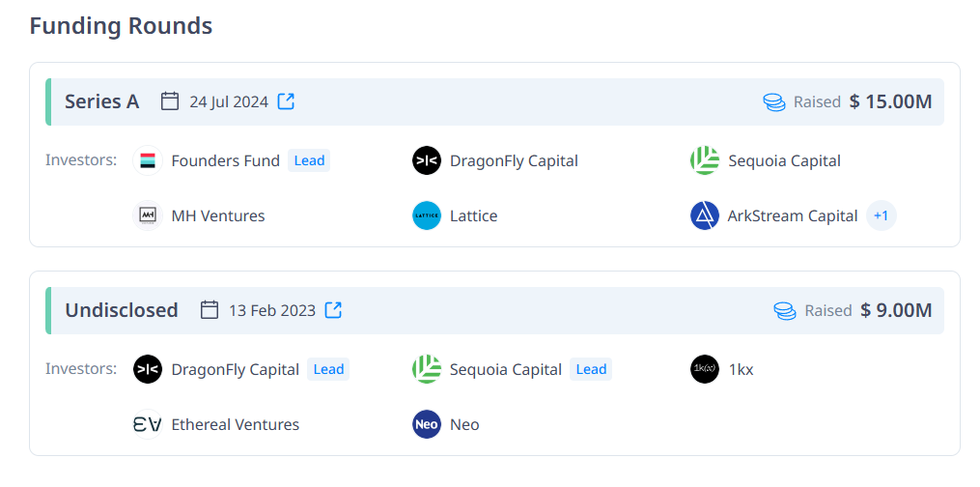Click the Founders Fund logo

pos(148,160)
